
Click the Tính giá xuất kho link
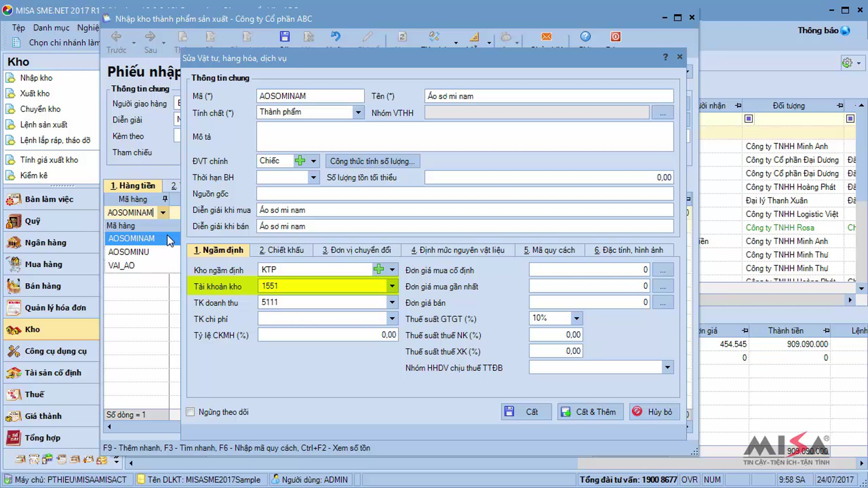pyautogui.click(x=49, y=160)
